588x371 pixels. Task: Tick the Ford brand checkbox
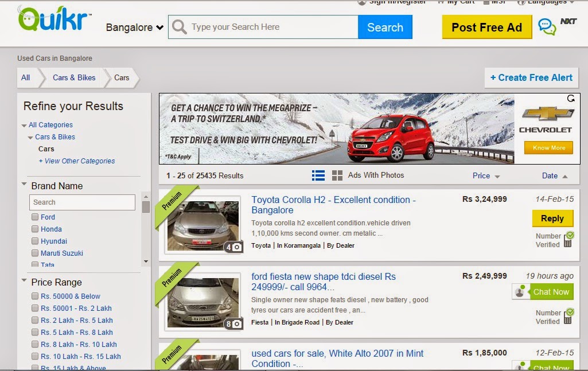coord(35,217)
